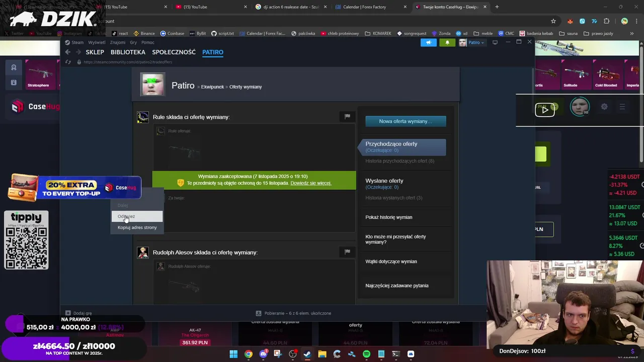Screen dimensions: 644x362
Task: Go to the SPOŁECZNOŚĆ tab
Action: tap(174, 52)
